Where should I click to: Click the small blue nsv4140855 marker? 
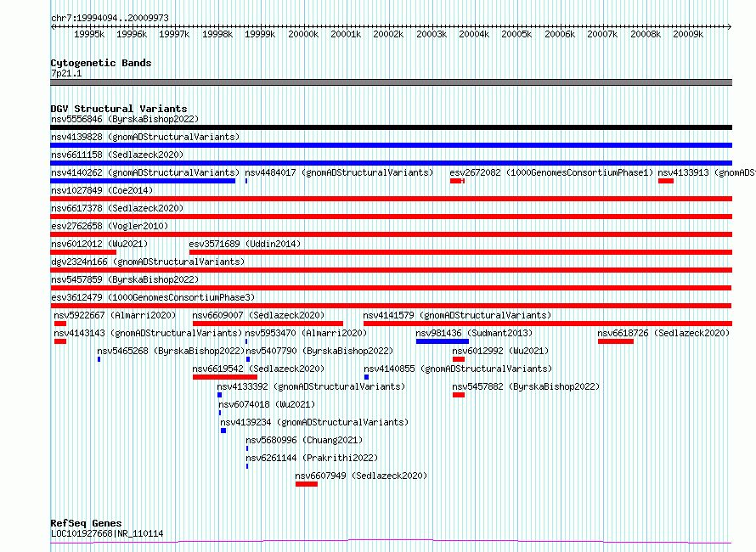pyautogui.click(x=366, y=377)
